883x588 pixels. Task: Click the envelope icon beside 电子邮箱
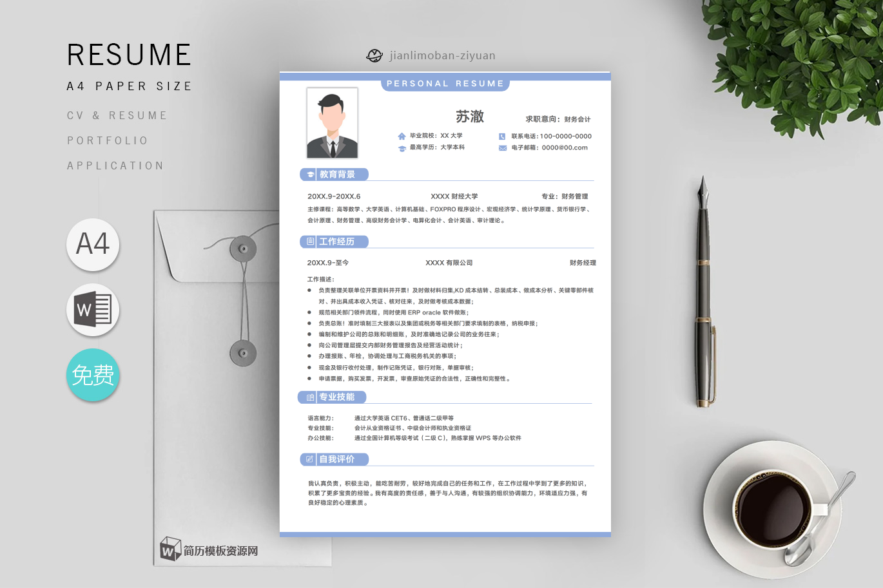click(x=502, y=148)
